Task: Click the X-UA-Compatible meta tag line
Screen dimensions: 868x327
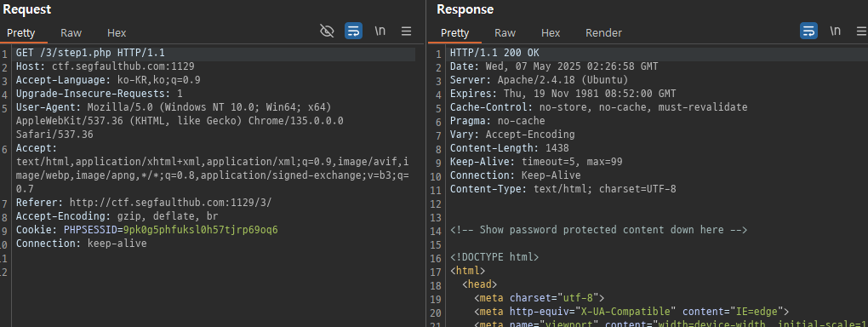Action: coord(631,311)
